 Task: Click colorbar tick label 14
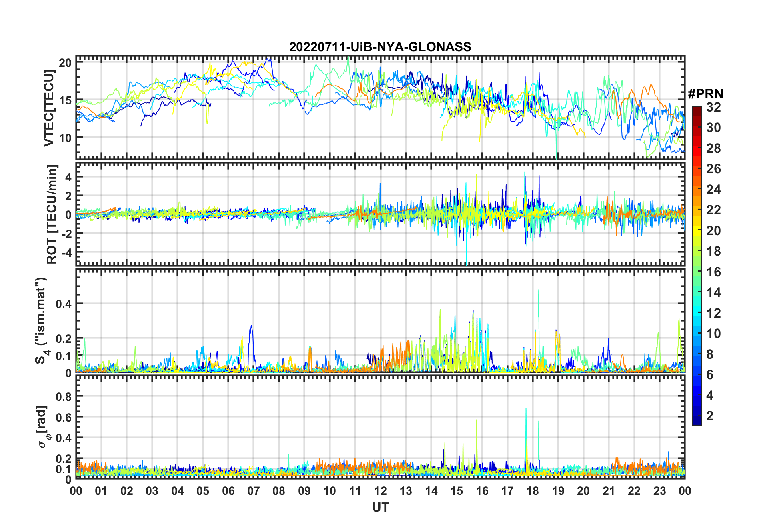(713, 292)
